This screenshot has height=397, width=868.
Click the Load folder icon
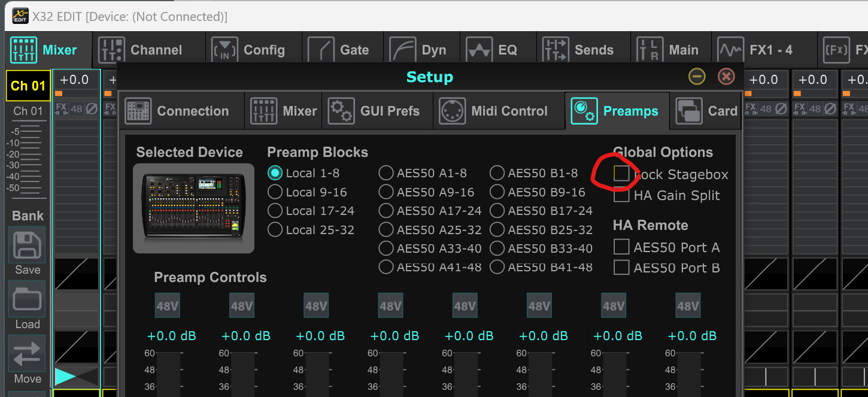click(x=27, y=299)
